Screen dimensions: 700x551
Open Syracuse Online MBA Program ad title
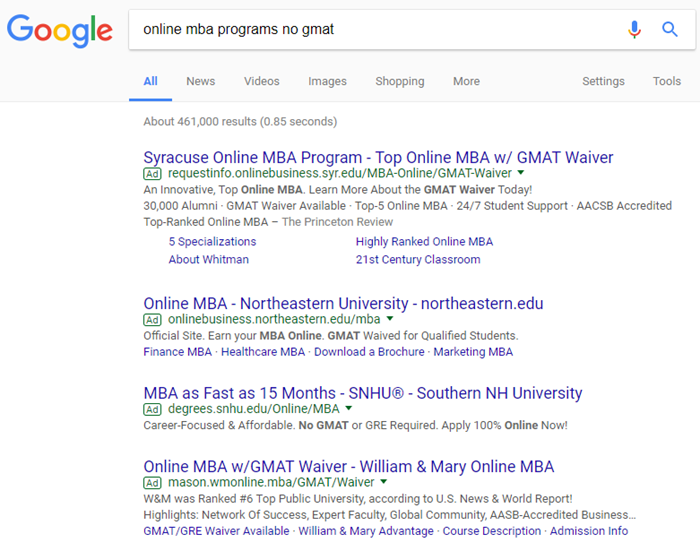click(378, 158)
